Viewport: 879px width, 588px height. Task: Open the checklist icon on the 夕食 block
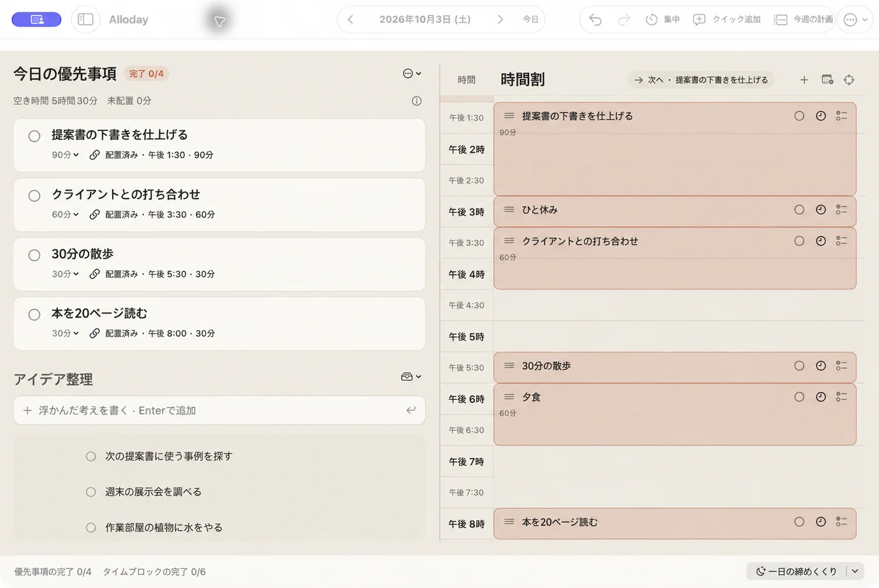pyautogui.click(x=842, y=397)
